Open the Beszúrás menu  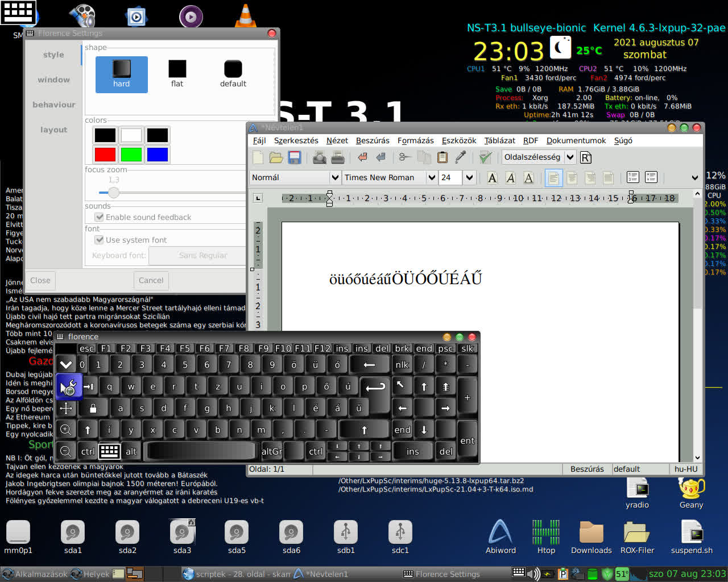point(373,140)
